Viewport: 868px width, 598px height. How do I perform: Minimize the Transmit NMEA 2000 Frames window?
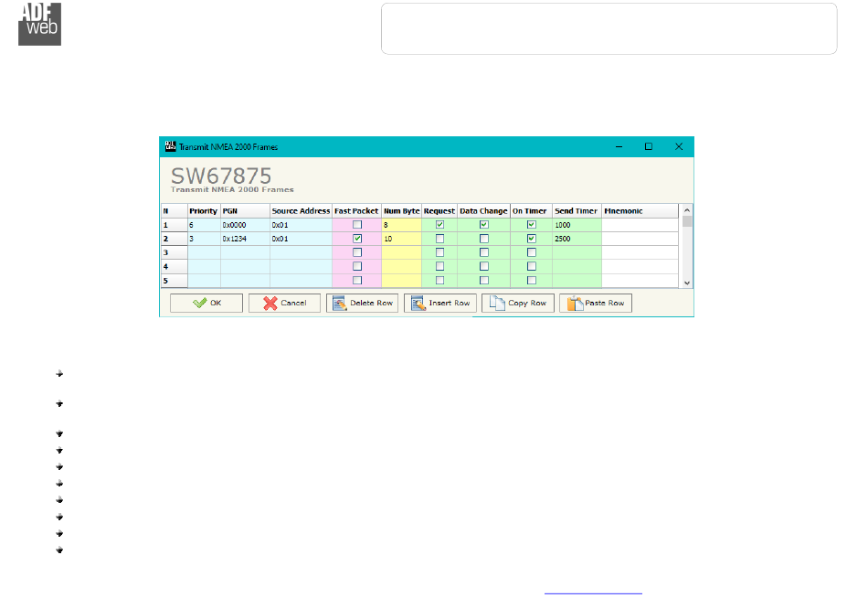619,147
